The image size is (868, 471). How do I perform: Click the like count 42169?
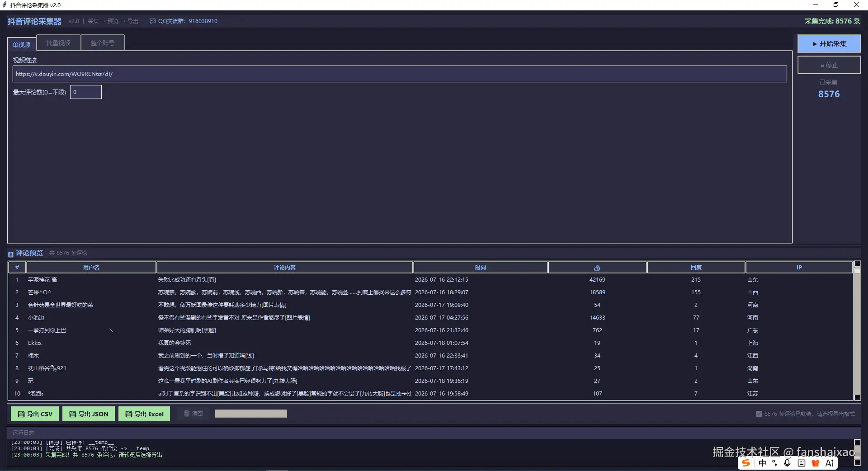[x=597, y=280]
